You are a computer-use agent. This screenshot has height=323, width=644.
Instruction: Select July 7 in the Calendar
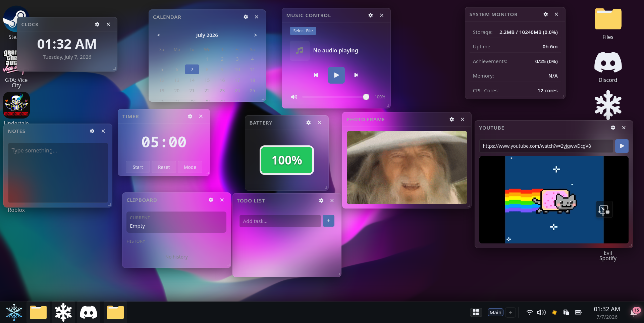(x=192, y=70)
